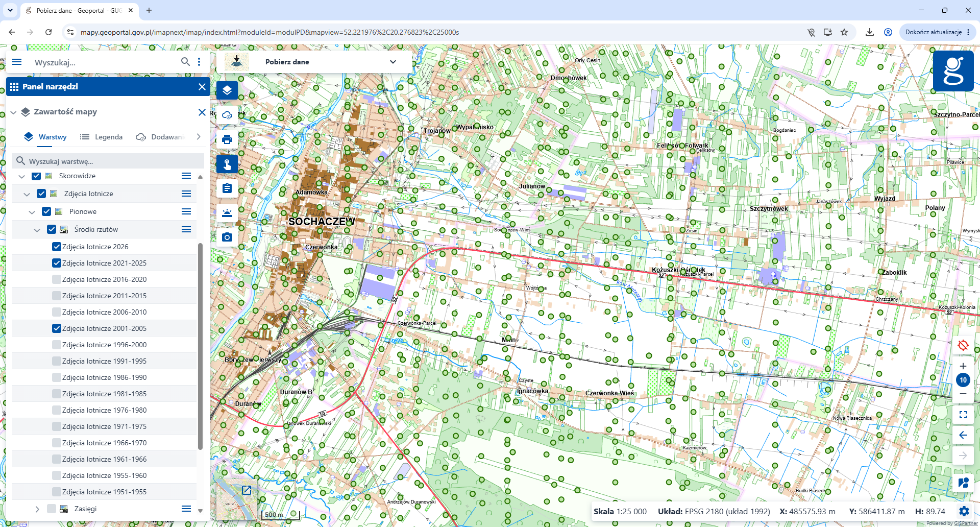Click the print map icon
The width and height of the screenshot is (980, 527).
[x=227, y=139]
